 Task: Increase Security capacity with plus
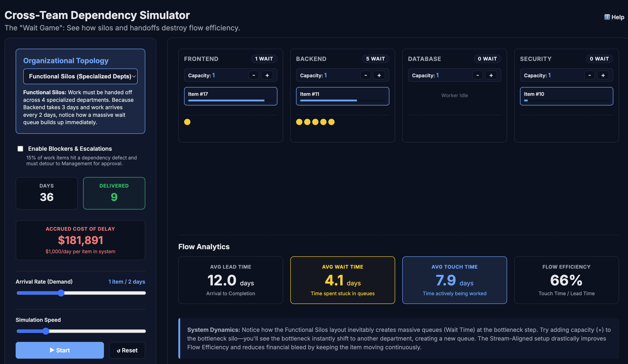pyautogui.click(x=603, y=75)
